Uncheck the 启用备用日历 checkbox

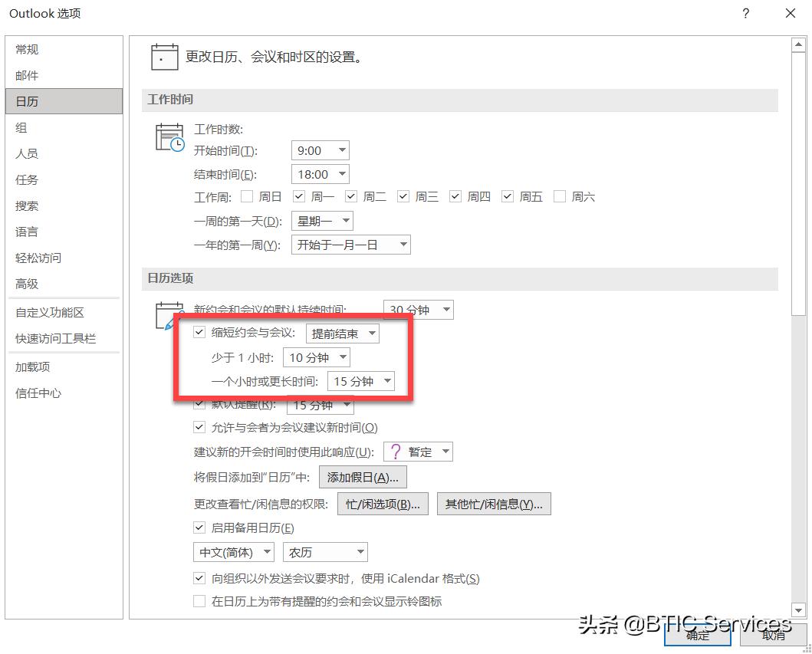pos(199,527)
